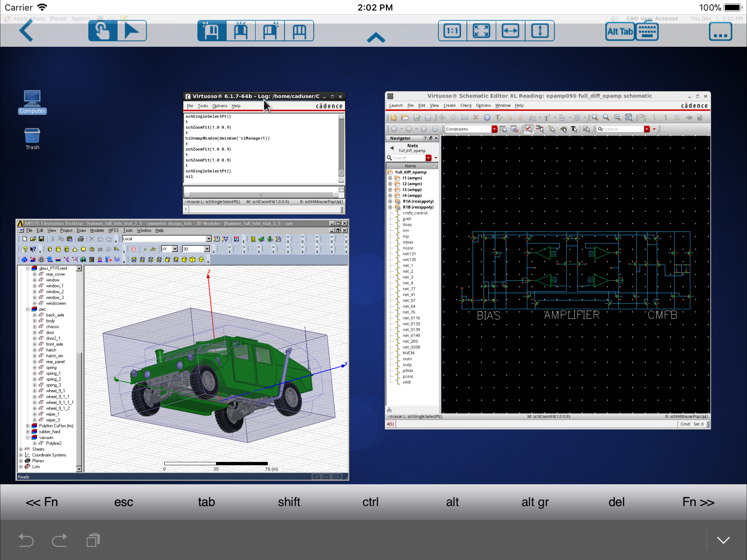Tap the Alt Tab button
747x560 pixels.
(620, 31)
